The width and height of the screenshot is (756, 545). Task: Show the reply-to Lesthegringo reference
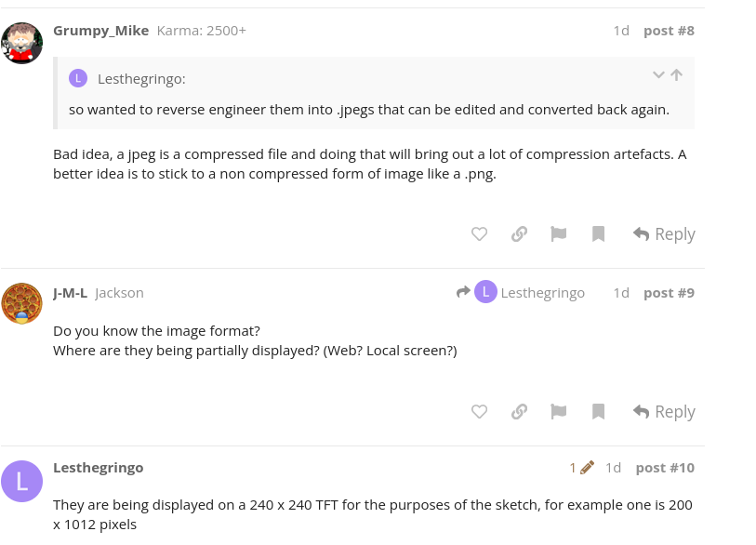(521, 293)
